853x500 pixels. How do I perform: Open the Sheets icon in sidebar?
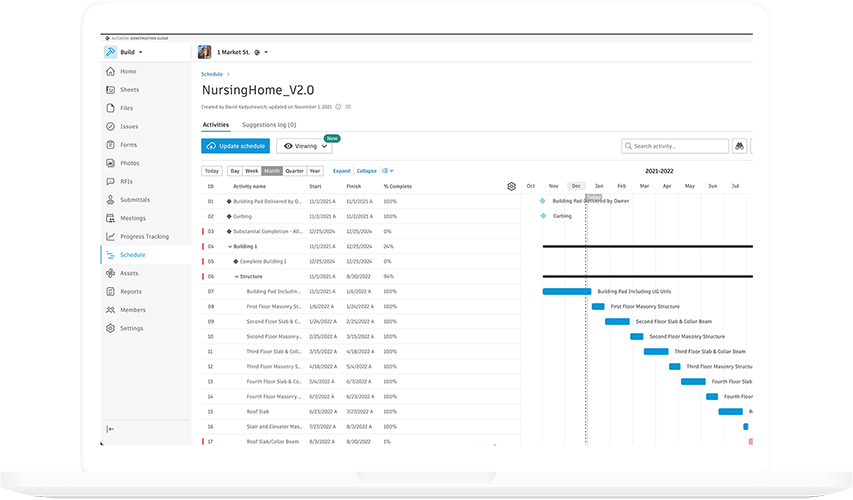point(110,90)
